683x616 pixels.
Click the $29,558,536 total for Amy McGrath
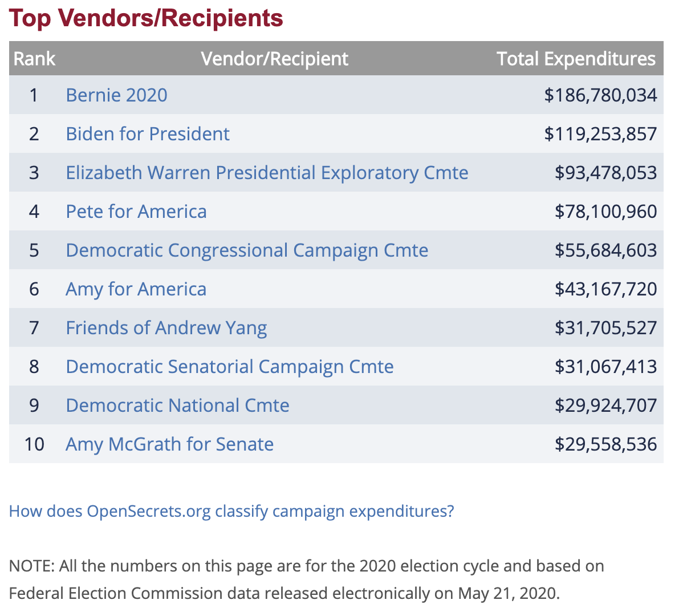pyautogui.click(x=605, y=444)
